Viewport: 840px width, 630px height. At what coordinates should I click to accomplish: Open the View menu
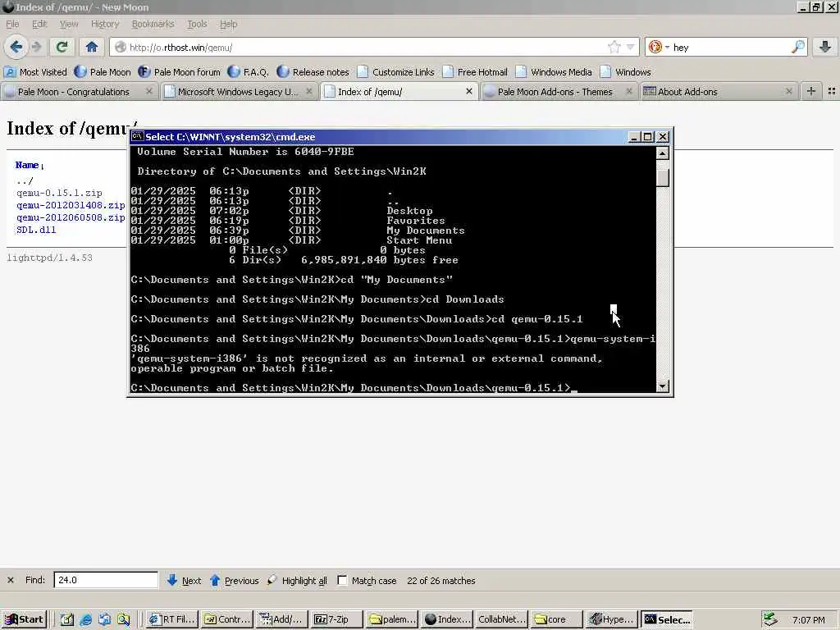click(x=69, y=24)
